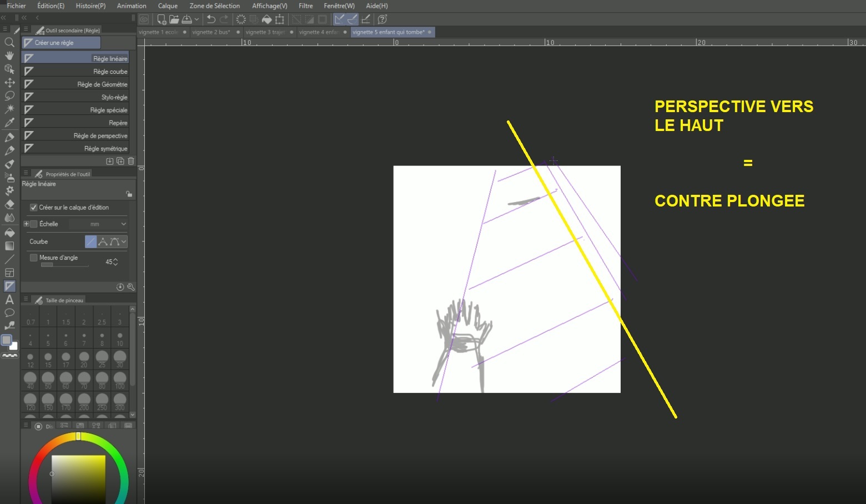This screenshot has width=866, height=504.
Task: Click the delete sub tool trash icon
Action: coord(131,161)
